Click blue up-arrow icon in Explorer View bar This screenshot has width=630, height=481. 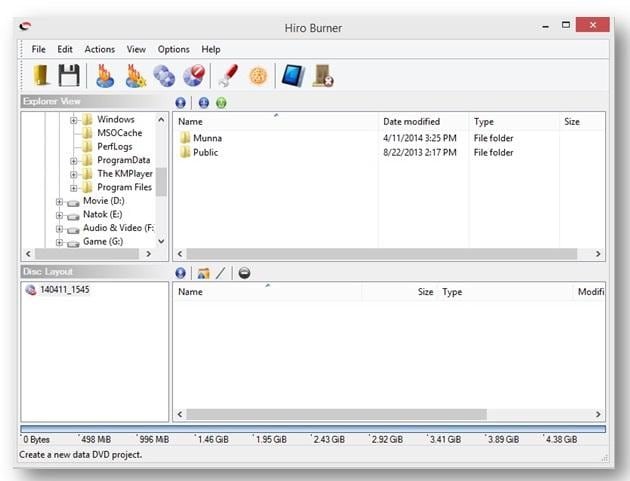point(180,103)
